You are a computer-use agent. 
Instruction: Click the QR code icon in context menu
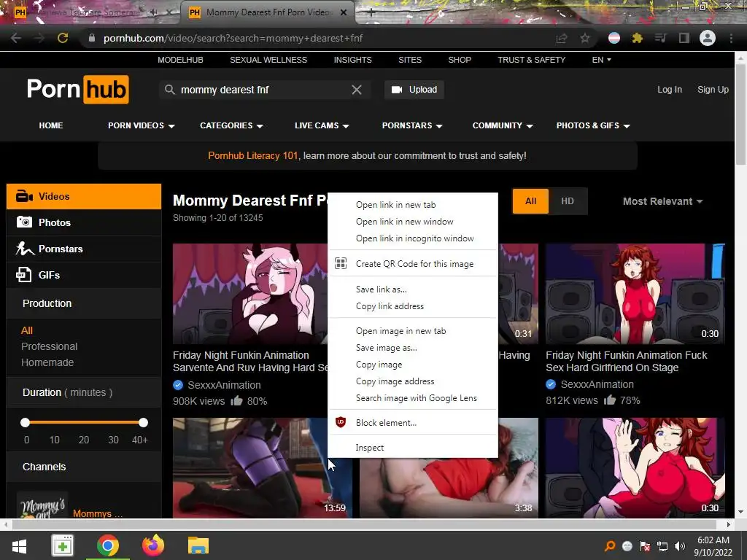341,263
